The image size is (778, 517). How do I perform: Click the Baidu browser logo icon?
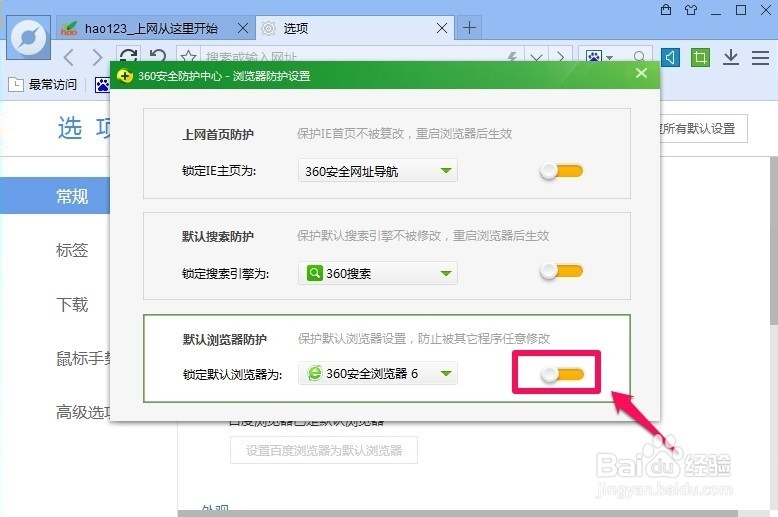[28, 38]
